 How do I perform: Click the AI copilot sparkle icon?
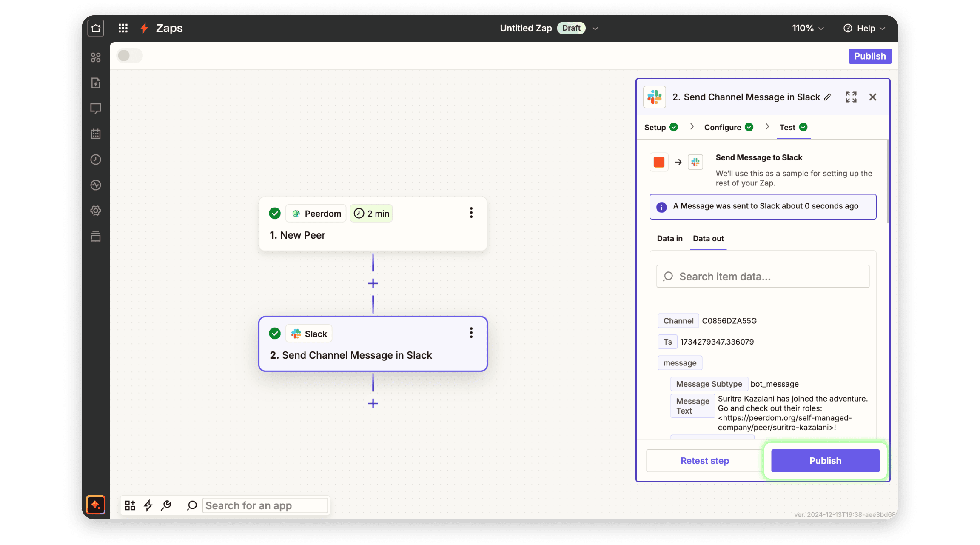(x=96, y=505)
